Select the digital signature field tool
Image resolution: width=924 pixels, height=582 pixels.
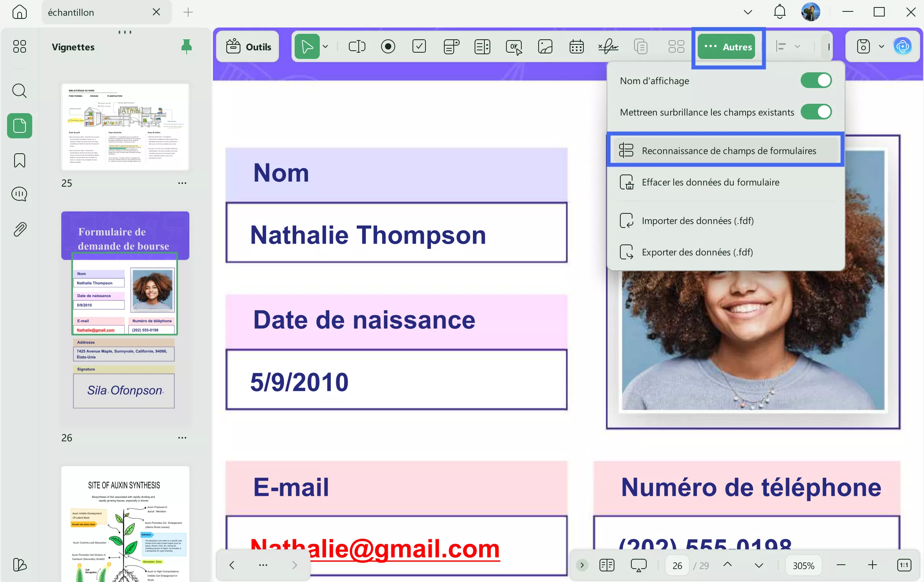pyautogui.click(x=608, y=47)
